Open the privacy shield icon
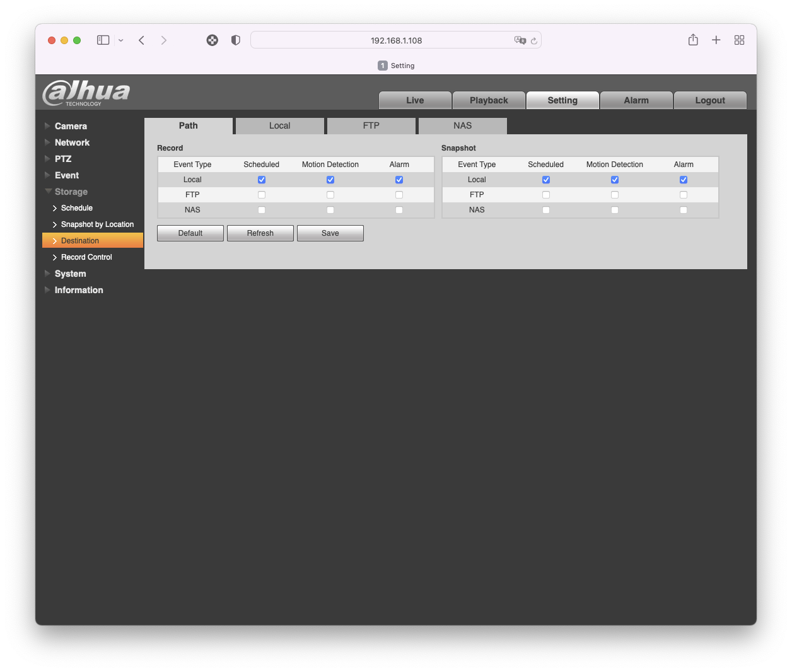This screenshot has width=792, height=672. tap(236, 40)
